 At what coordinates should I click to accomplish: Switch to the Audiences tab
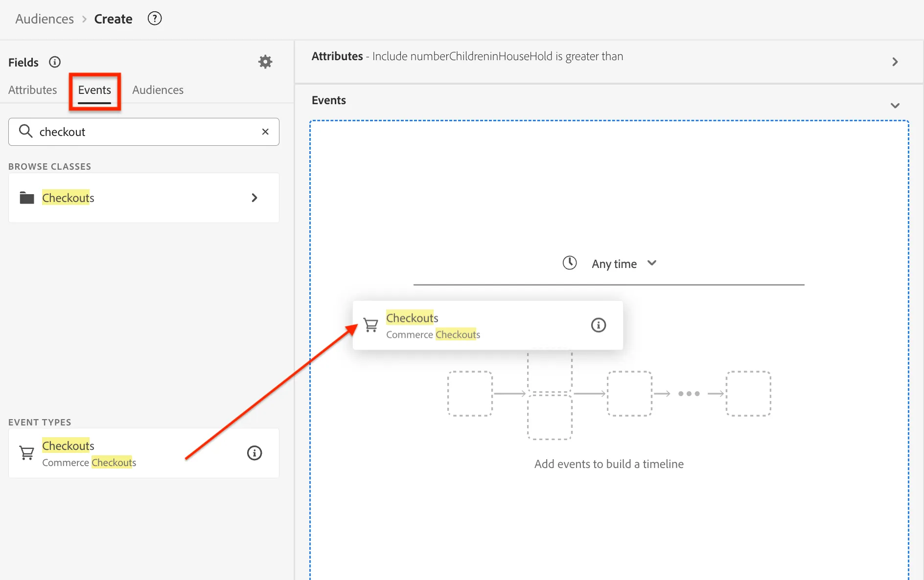coord(158,90)
